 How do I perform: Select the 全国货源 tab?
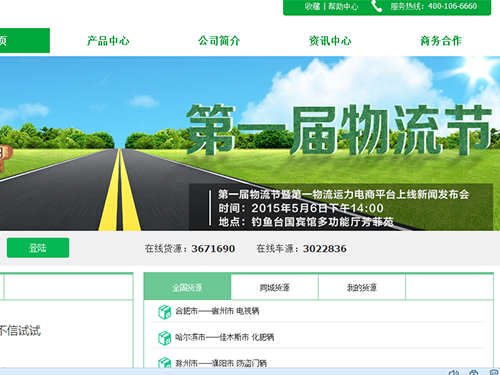click(187, 287)
